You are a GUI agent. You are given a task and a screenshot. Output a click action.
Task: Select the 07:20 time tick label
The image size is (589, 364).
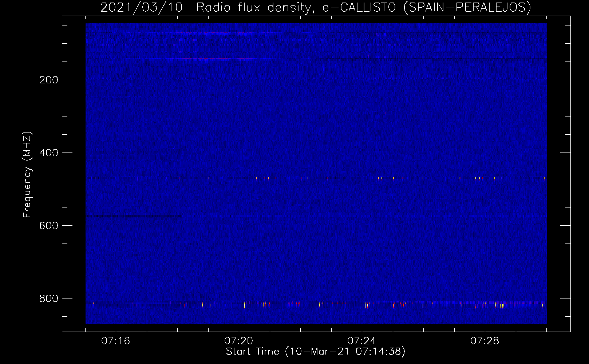[x=239, y=341]
